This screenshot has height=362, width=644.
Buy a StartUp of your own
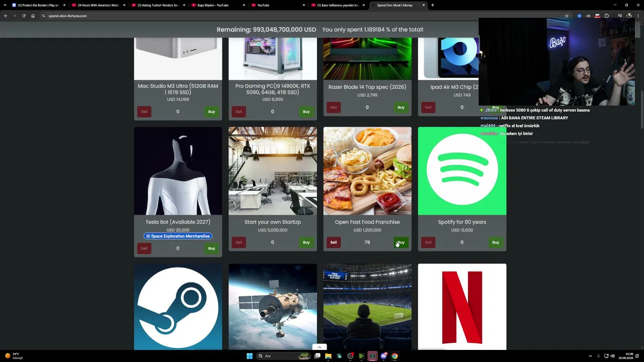point(306,242)
